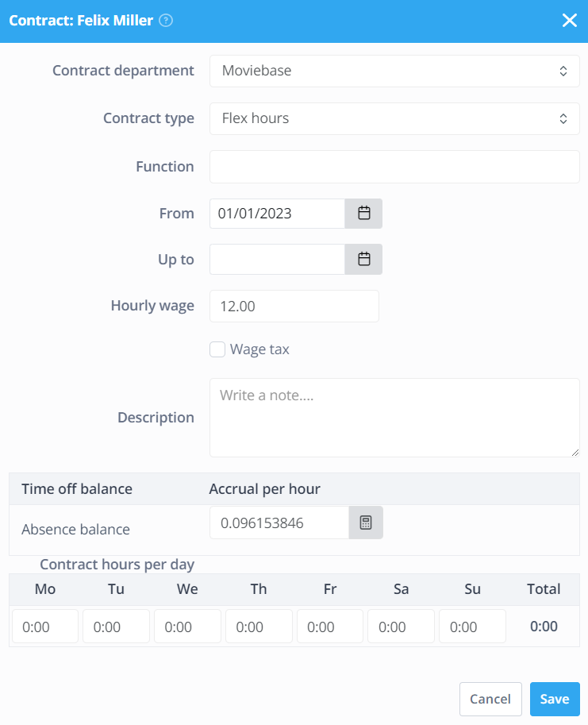The image size is (588, 725).
Task: Click the accrual calculator icon
Action: point(366,523)
